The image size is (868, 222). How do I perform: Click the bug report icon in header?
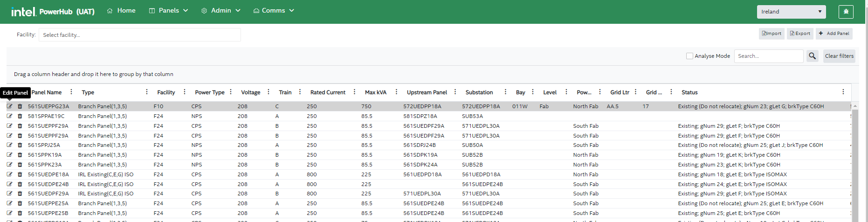(846, 12)
